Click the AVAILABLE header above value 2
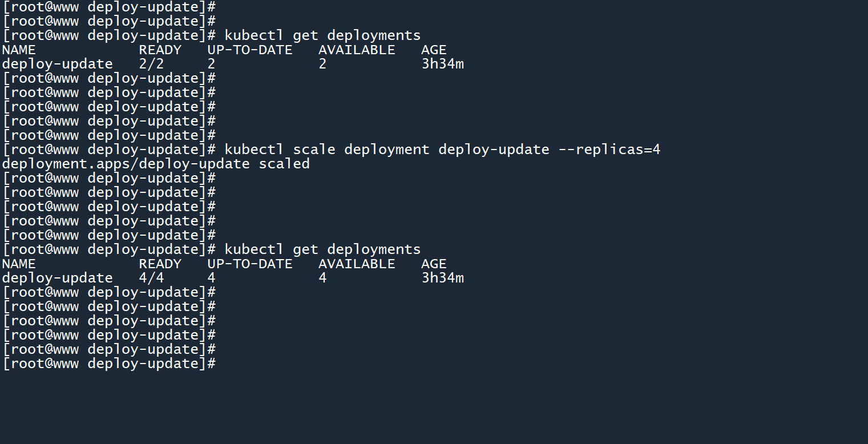Image resolution: width=868 pixels, height=444 pixels. pos(357,50)
